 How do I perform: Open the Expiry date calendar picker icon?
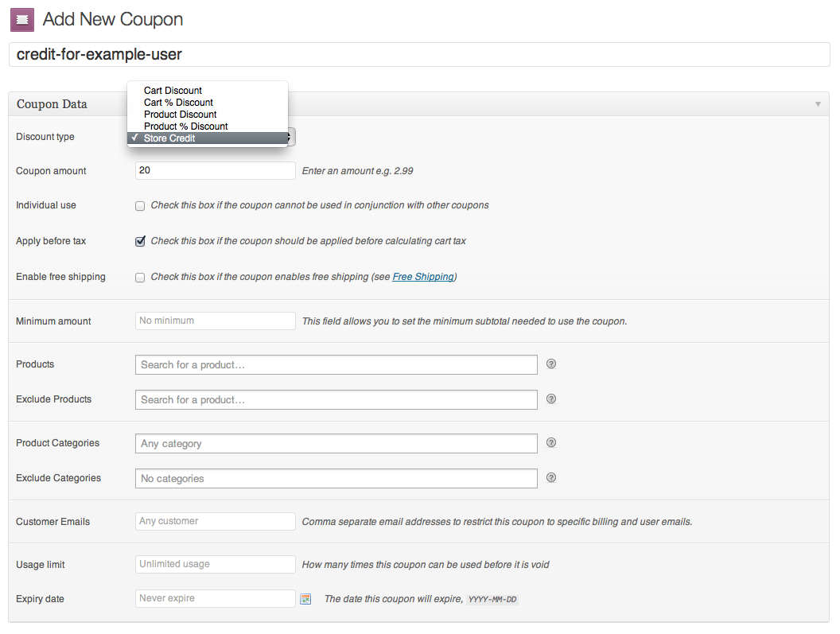click(306, 599)
